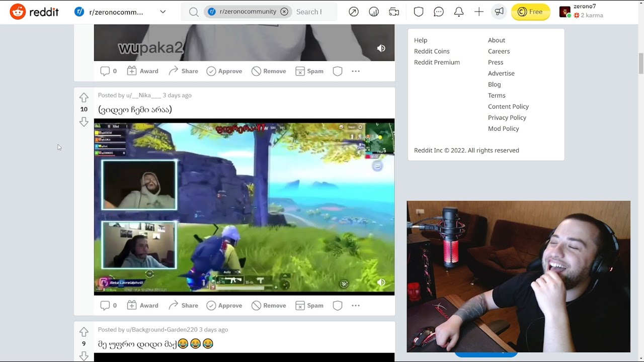Open the Moderation shield icon in header
Screen dimensions: 644x362
(419, 12)
